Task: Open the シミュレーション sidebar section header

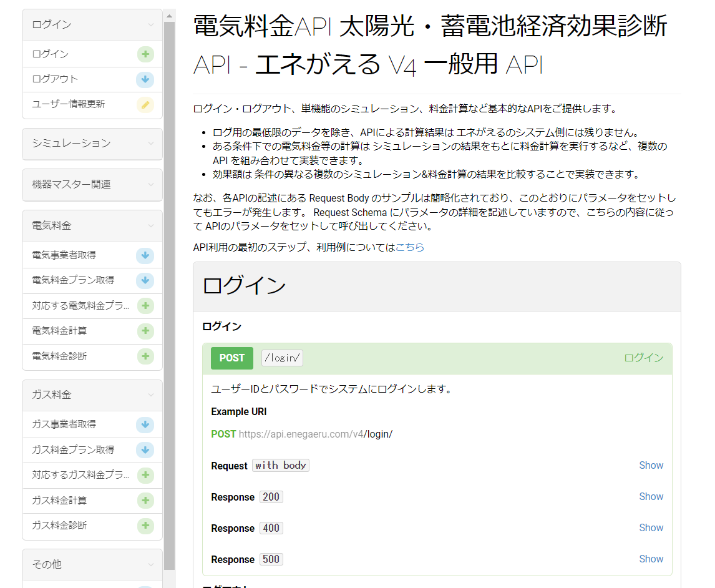Action: [x=92, y=144]
